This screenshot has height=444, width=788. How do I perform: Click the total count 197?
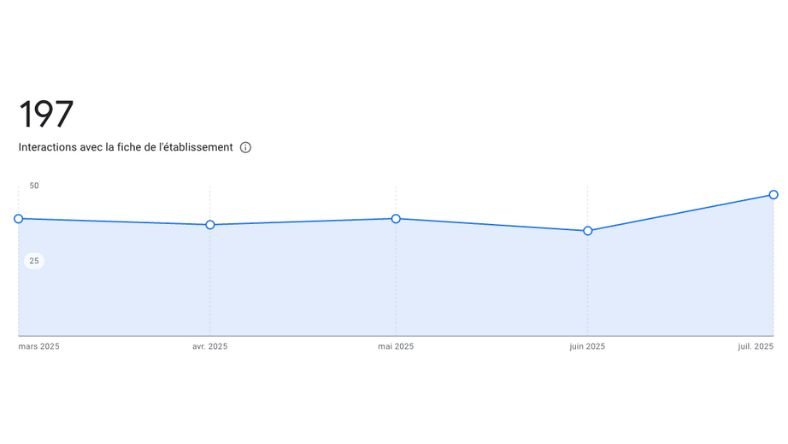click(46, 114)
